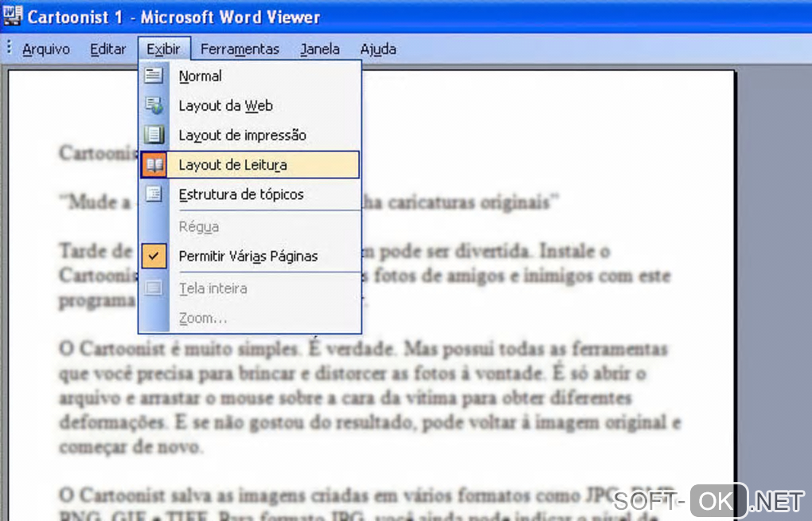812x521 pixels.
Task: Open the Ajuda menu
Action: click(378, 49)
